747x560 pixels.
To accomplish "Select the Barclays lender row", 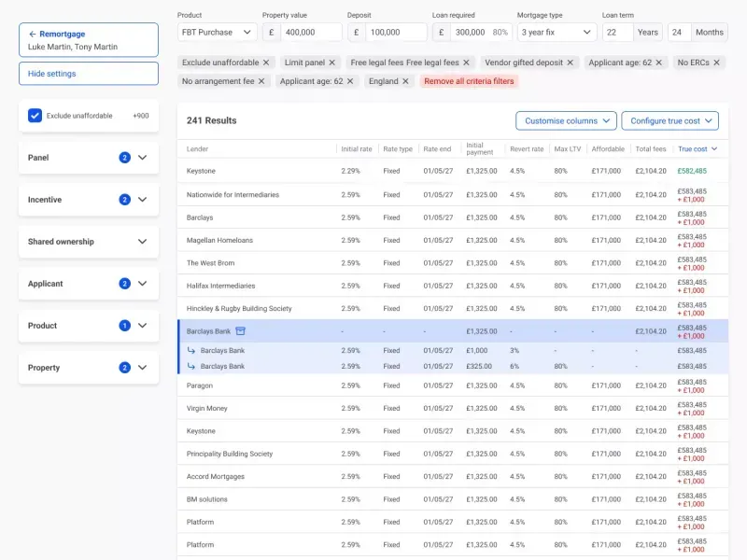I will pos(453,217).
